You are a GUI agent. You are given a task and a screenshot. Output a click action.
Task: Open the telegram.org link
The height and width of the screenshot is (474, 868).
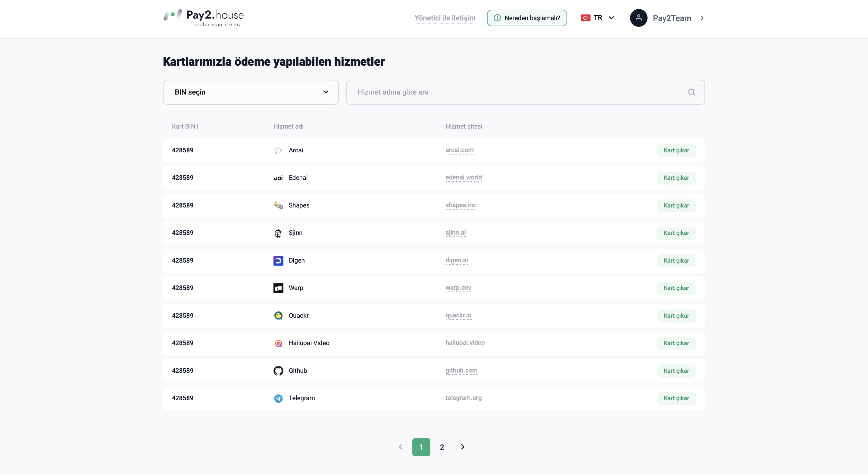tap(463, 398)
